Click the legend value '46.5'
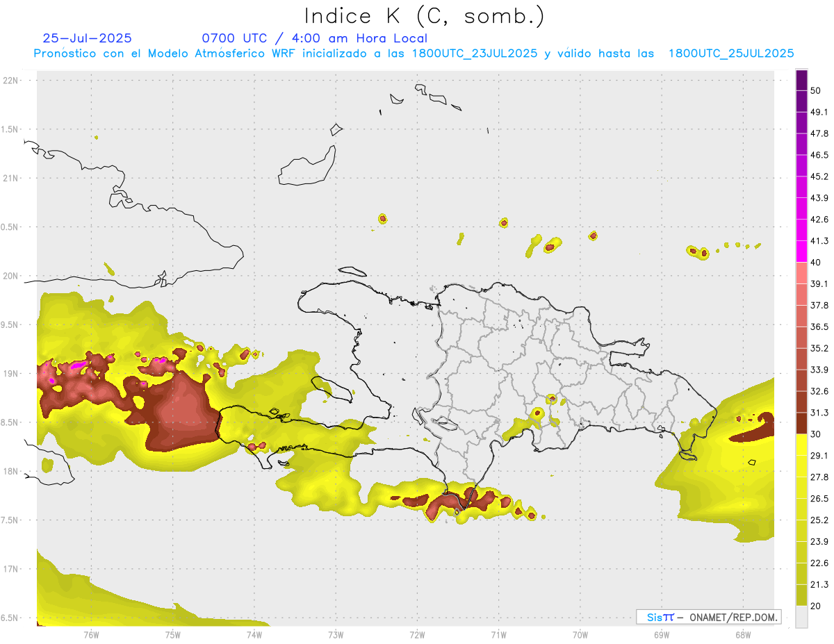 [819, 155]
